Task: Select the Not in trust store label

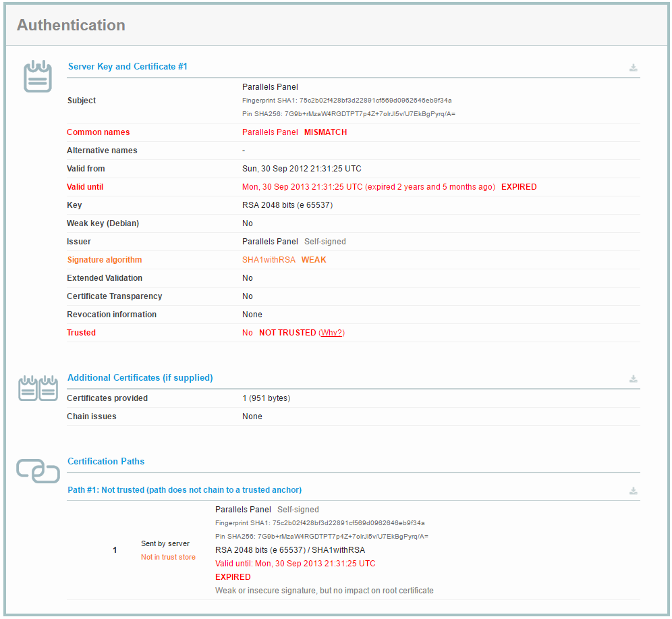Action: pos(167,556)
